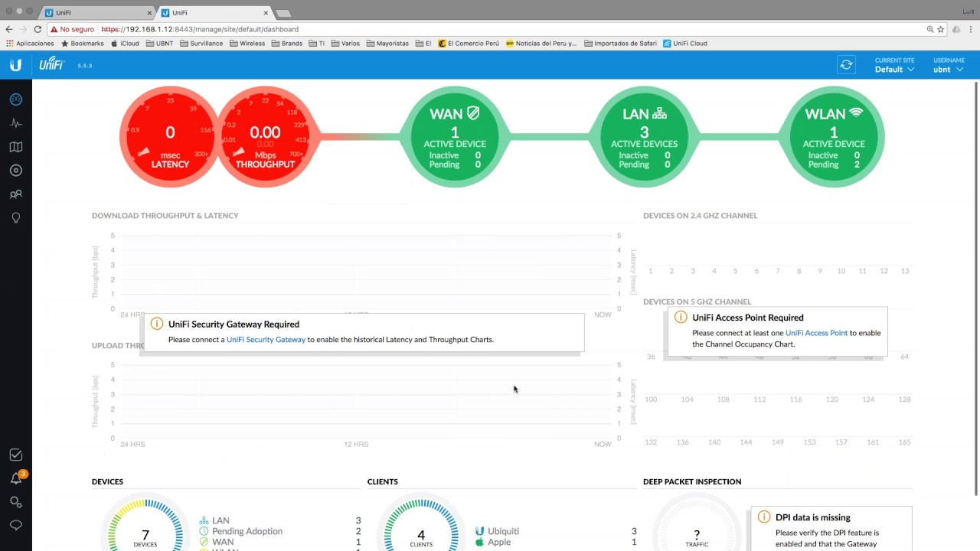Open the Map icon in the sidebar

point(15,147)
